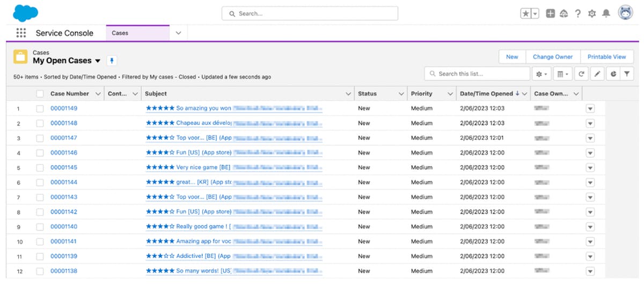The image size is (644, 295).
Task: Open the Global Actions plus icon
Action: click(x=550, y=13)
